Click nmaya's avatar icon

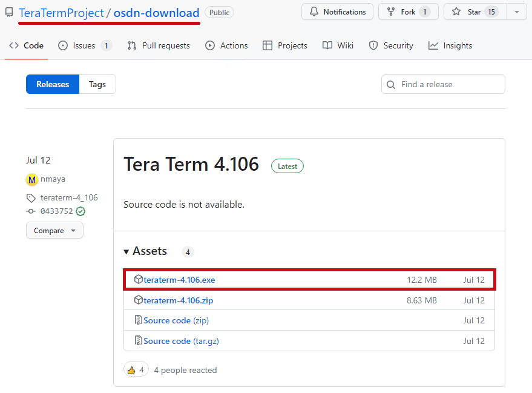pyautogui.click(x=32, y=179)
